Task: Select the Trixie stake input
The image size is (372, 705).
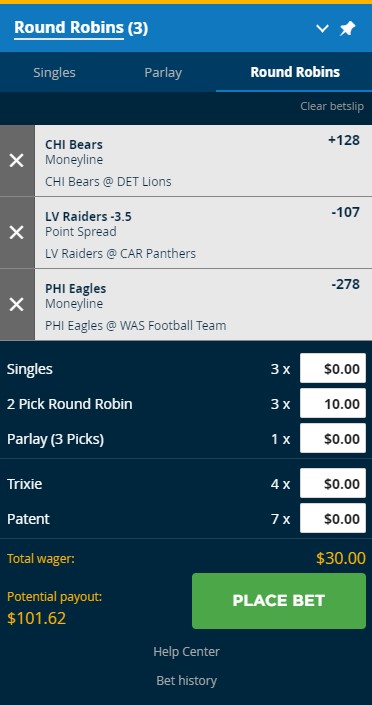Action: [x=333, y=483]
